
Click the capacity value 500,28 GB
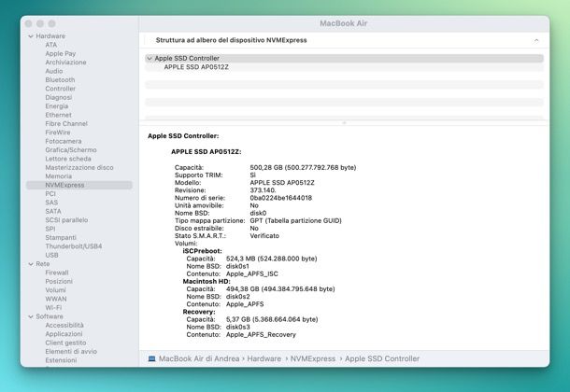coord(266,167)
